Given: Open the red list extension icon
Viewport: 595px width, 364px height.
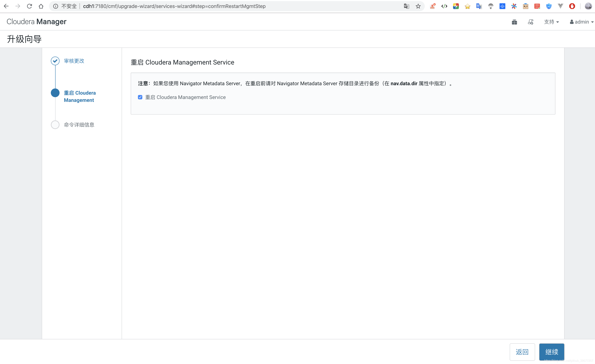Looking at the screenshot, I should [537, 6].
